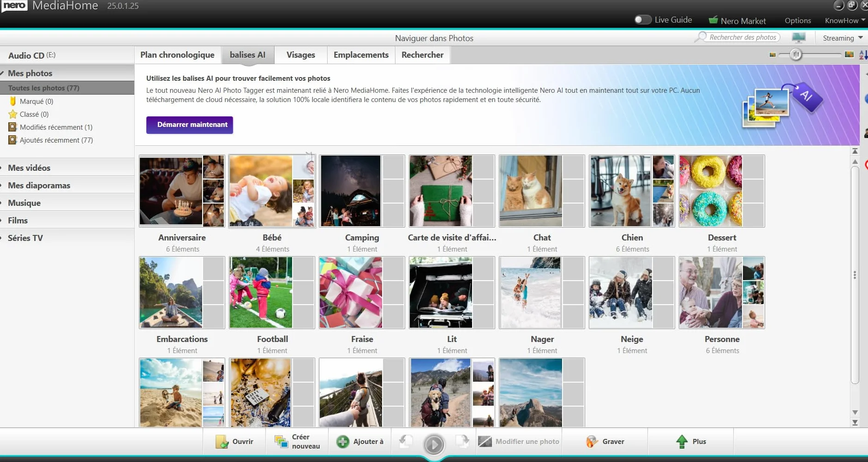Click the Démarrer maintenant button

pyautogui.click(x=190, y=125)
